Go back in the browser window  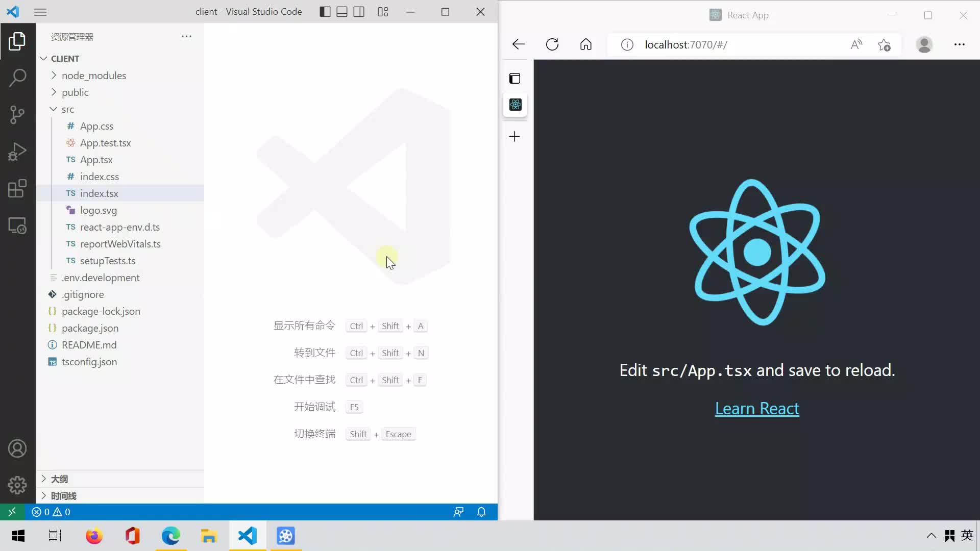click(x=519, y=44)
